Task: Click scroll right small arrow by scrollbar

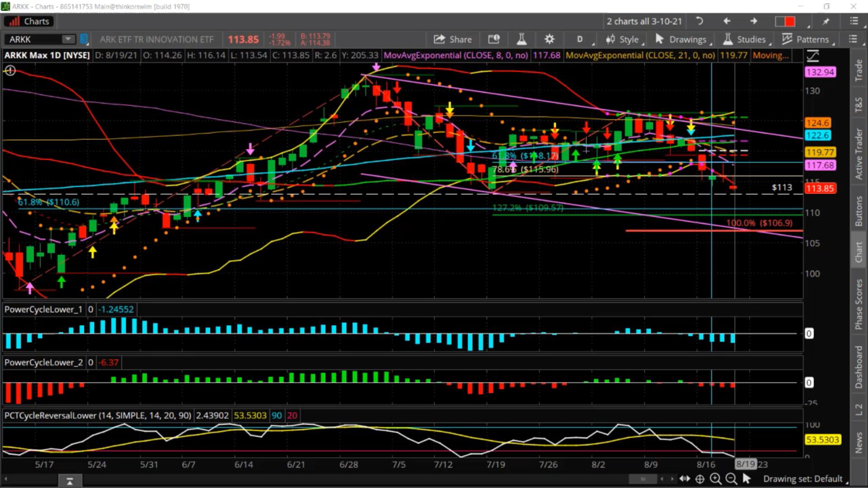Action: coord(672,479)
